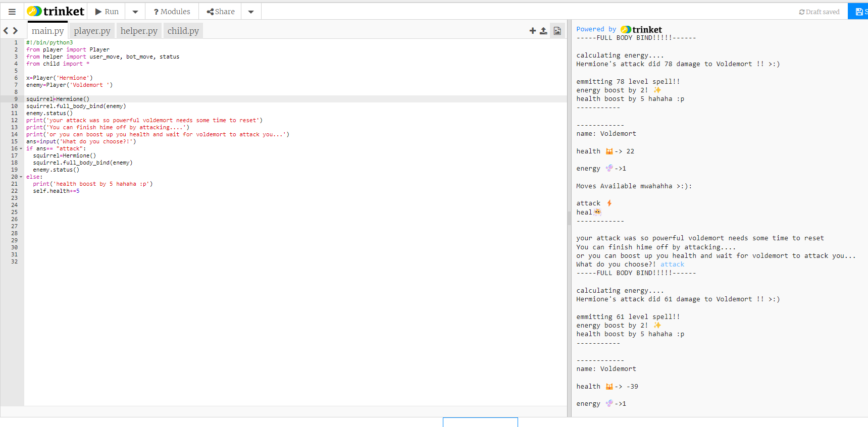The height and width of the screenshot is (427, 868).
Task: Click Draft saved status
Action: (819, 12)
